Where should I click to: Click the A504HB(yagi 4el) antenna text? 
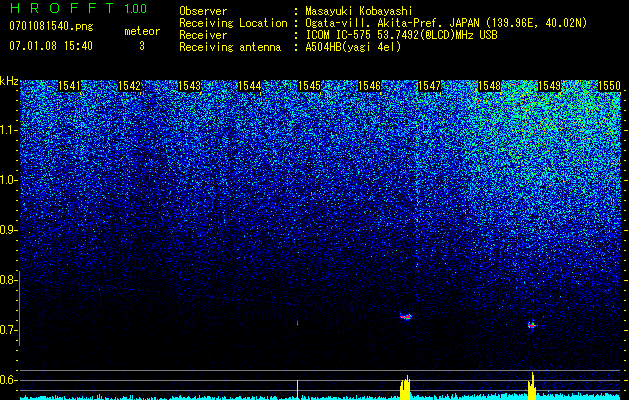353,47
